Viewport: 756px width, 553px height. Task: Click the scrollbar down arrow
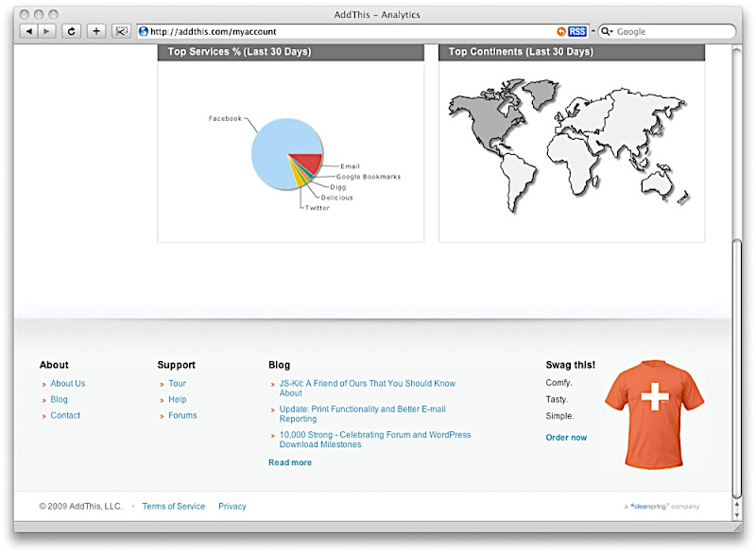[x=736, y=515]
